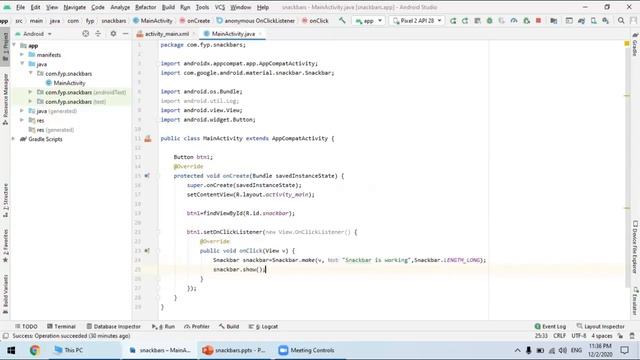Open Profile app gauge icon
640x360 pixels.
pyautogui.click(x=514, y=20)
